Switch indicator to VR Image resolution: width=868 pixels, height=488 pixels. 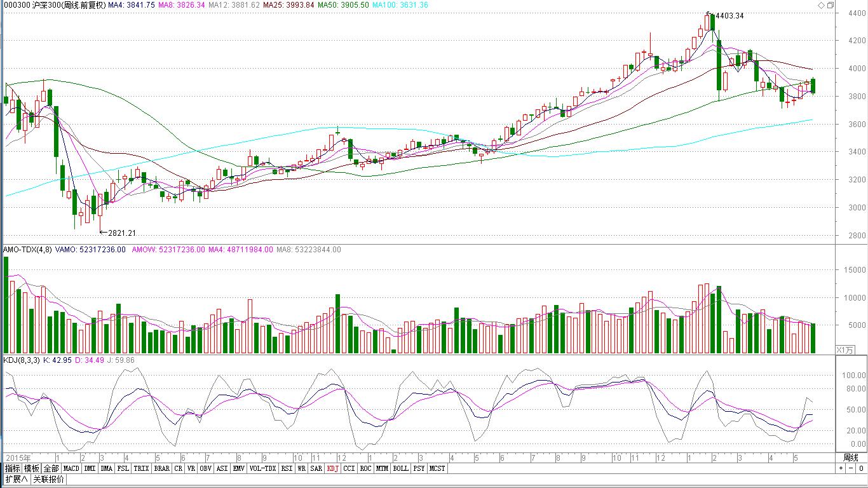191,468
